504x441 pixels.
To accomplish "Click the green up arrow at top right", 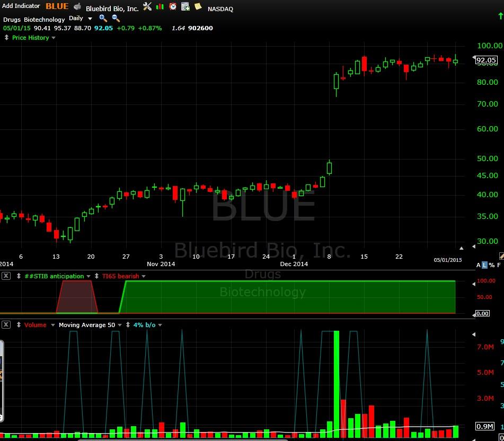I will point(500,16).
